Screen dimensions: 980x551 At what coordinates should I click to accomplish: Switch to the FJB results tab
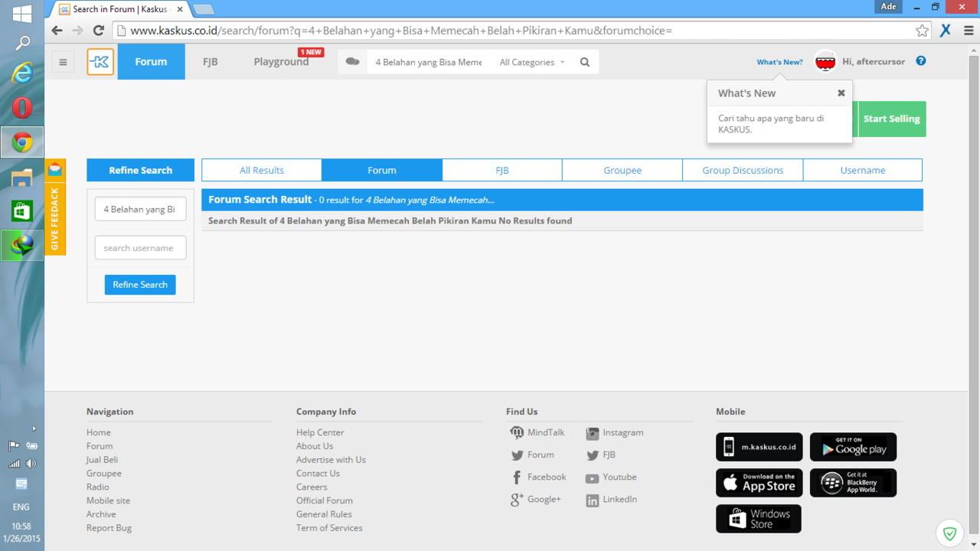[x=502, y=170]
